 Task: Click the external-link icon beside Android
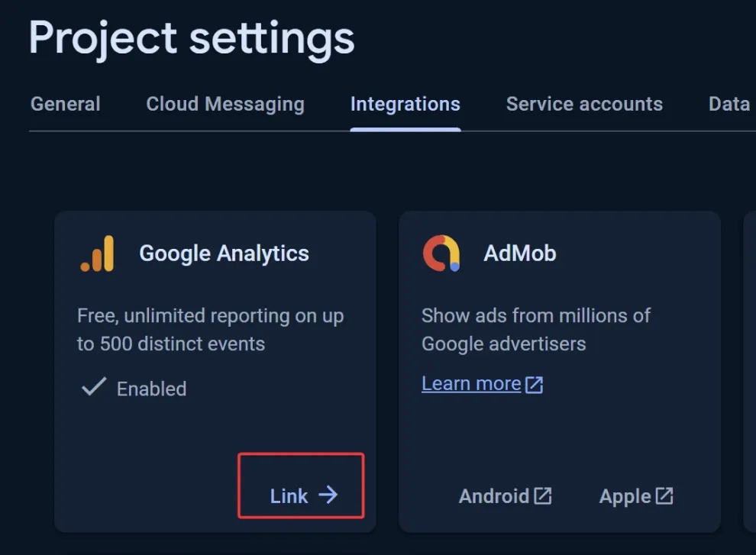coord(543,495)
